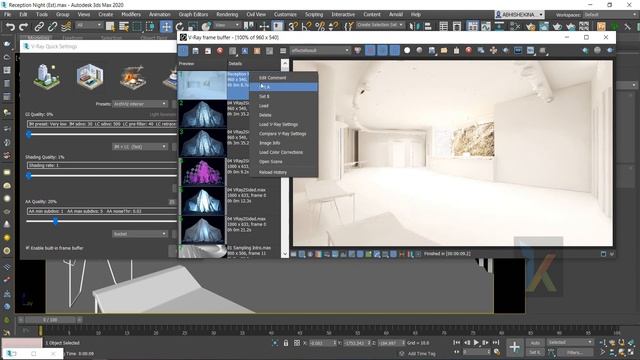This screenshot has height=360, width=640.
Task: Toggle absolute transform type-in mode icon
Action: (297, 343)
